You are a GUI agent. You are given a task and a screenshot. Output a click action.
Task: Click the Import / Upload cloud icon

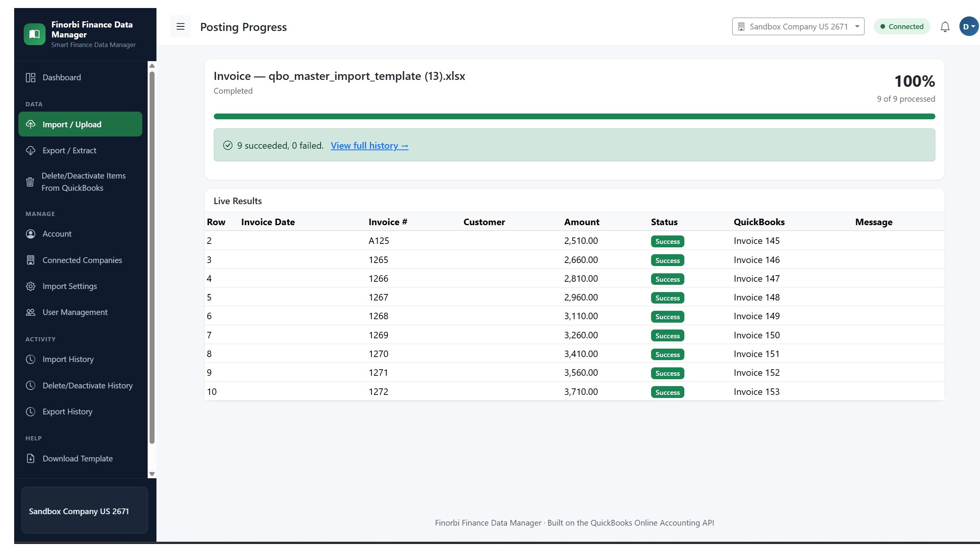click(x=31, y=124)
